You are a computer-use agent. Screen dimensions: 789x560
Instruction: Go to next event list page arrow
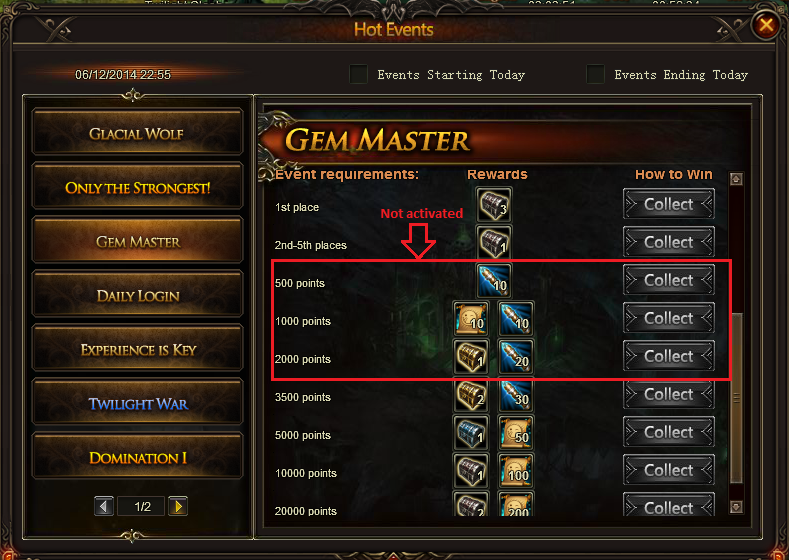[178, 506]
